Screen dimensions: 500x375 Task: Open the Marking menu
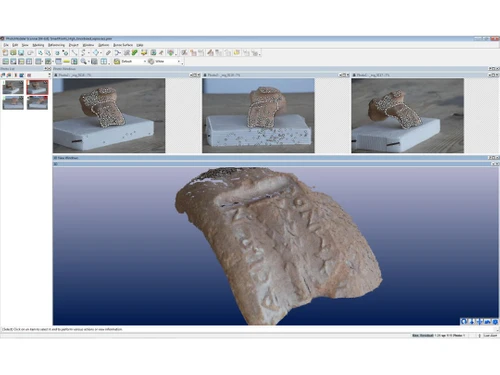(x=38, y=45)
